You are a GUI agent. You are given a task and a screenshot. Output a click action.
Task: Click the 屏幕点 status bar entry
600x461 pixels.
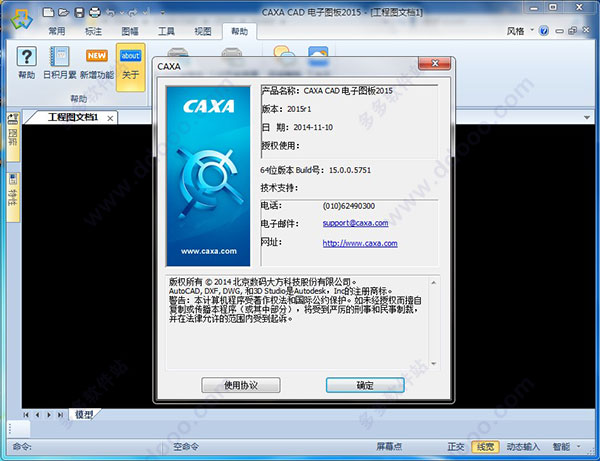pos(389,446)
